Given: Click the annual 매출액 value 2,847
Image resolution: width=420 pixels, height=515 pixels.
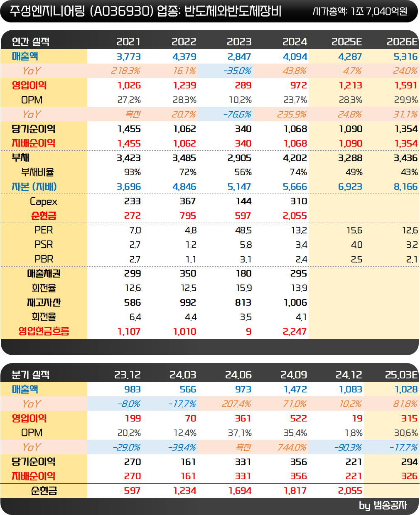Looking at the screenshot, I should pyautogui.click(x=239, y=56).
